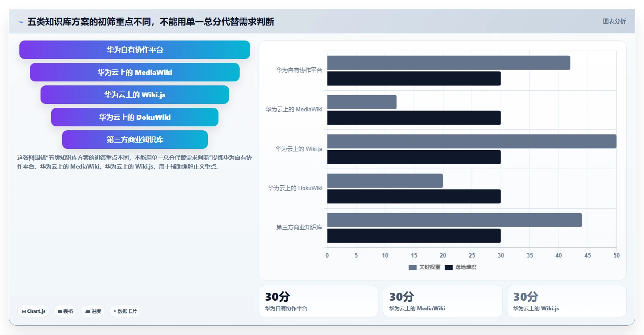
Task: Click the 落地难度 bar for 华为云上的 DokuWiki
Action: [414, 196]
